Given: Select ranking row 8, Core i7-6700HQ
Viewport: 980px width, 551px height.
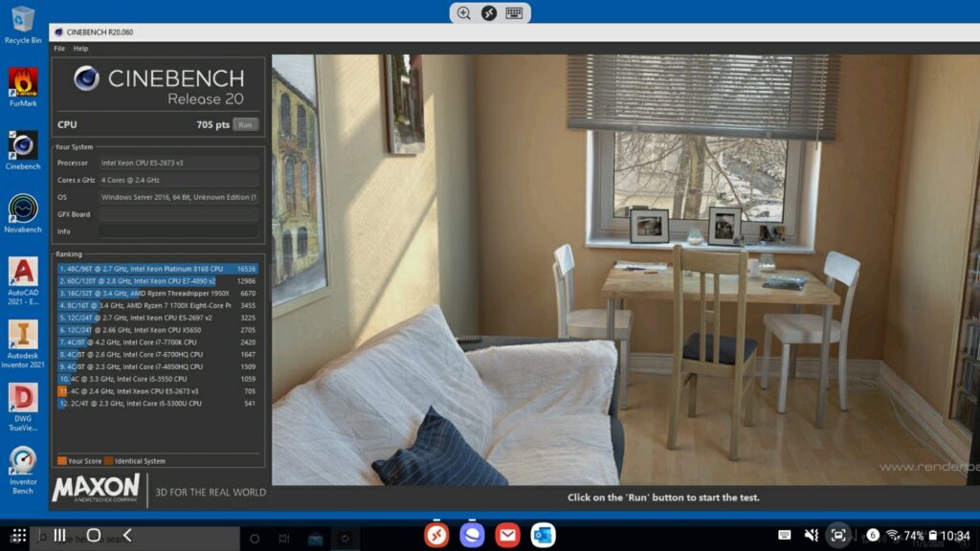Looking at the screenshot, I should [158, 354].
